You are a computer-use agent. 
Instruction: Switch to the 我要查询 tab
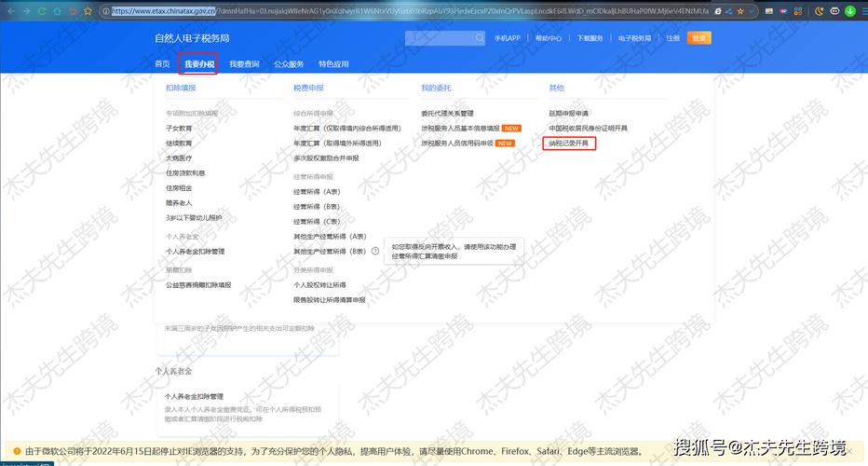pyautogui.click(x=244, y=63)
